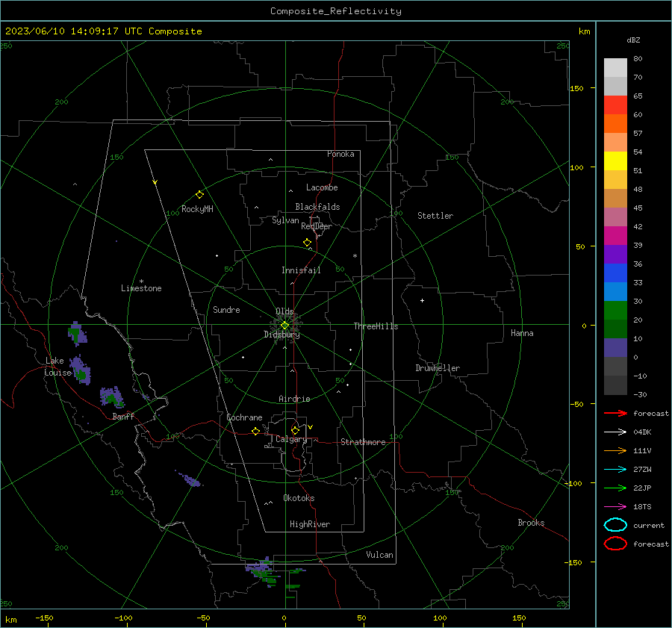
Task: Click the Composite_Reflectivity title
Action: [336, 11]
